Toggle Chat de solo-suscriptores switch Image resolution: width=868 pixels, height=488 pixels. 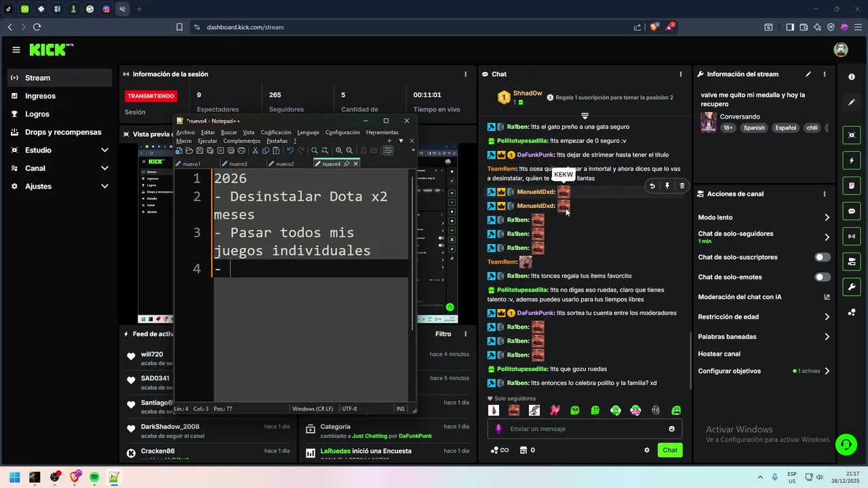click(x=823, y=258)
